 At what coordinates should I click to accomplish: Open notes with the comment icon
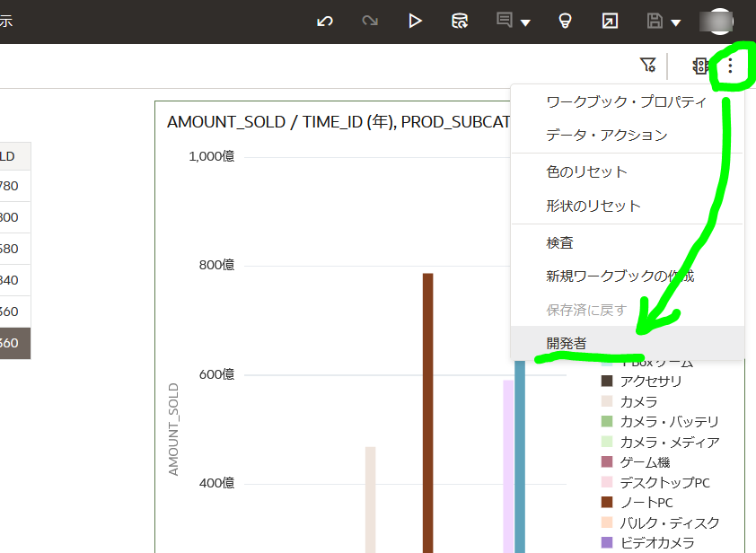click(505, 21)
